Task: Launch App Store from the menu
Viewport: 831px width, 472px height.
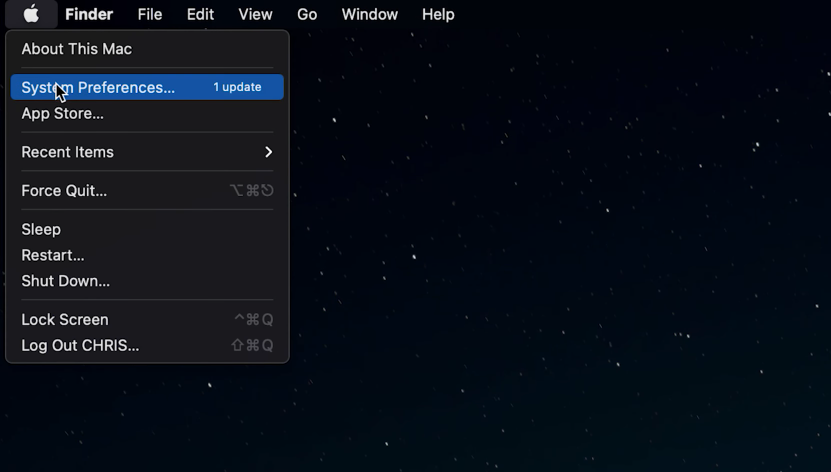Action: tap(63, 114)
